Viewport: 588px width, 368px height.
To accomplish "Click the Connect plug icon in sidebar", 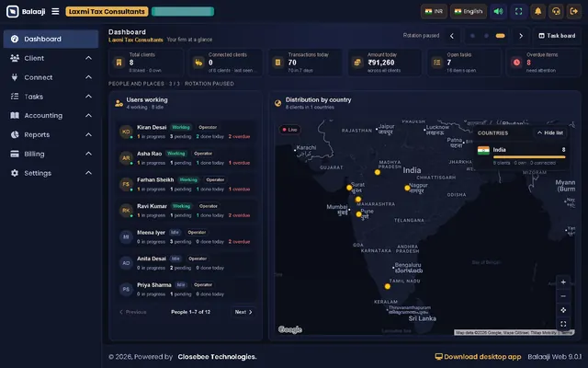I will point(15,77).
